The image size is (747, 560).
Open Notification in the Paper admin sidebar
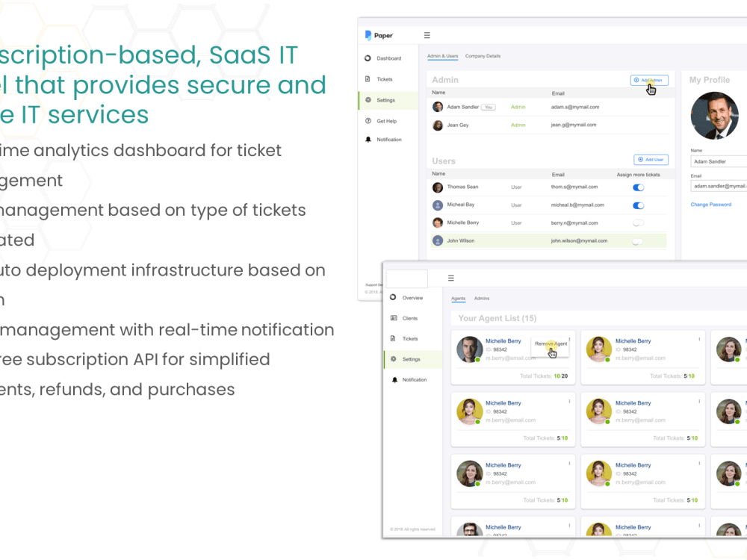pyautogui.click(x=388, y=140)
